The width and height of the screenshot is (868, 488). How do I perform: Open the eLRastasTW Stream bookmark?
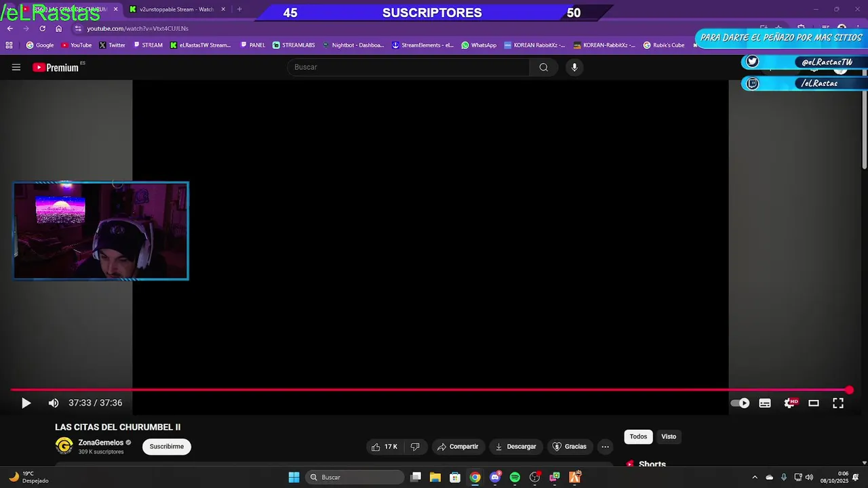[201, 45]
